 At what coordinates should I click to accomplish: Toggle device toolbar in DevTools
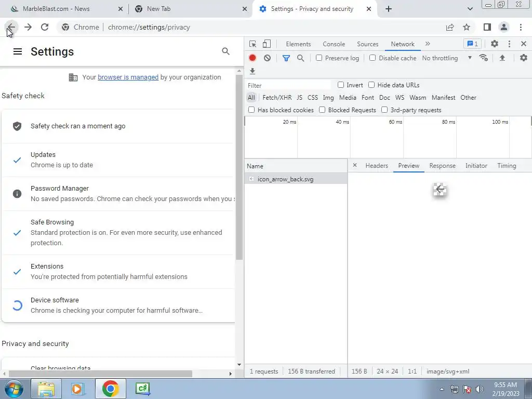pyautogui.click(x=267, y=44)
